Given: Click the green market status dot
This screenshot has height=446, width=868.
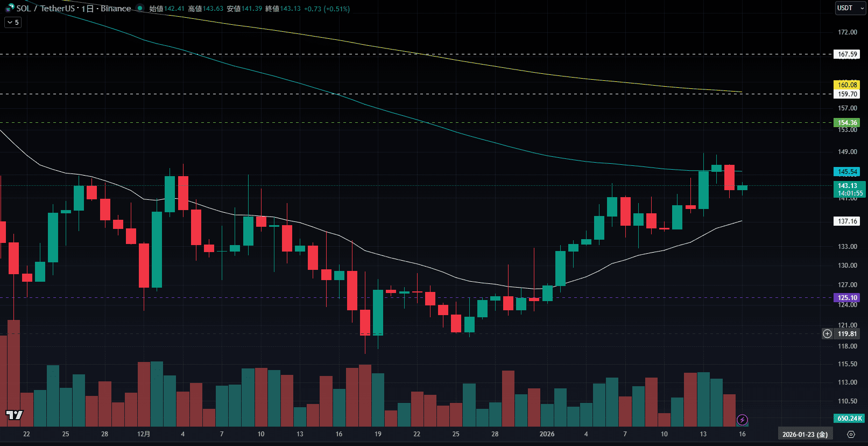Looking at the screenshot, I should pyautogui.click(x=140, y=8).
